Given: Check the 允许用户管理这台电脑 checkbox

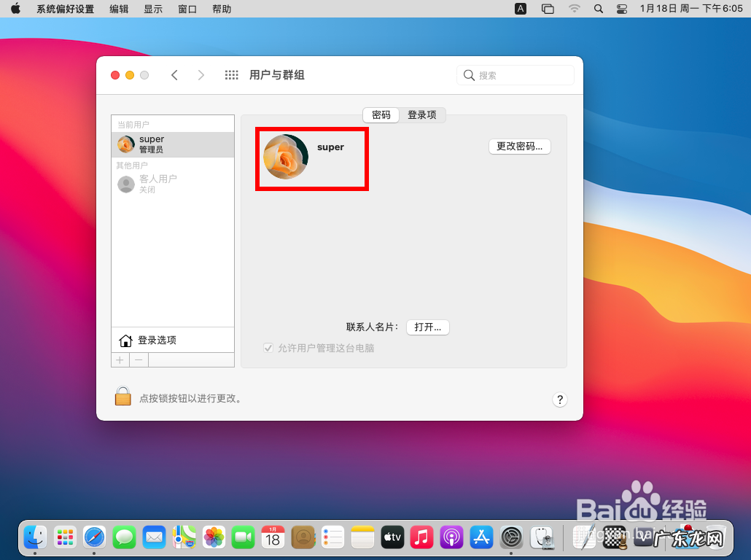Looking at the screenshot, I should [269, 349].
